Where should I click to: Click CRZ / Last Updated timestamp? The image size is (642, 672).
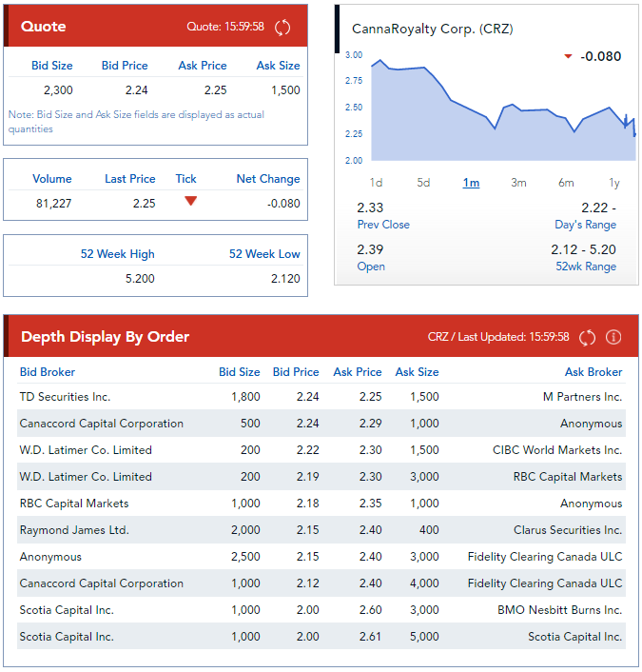(x=498, y=337)
